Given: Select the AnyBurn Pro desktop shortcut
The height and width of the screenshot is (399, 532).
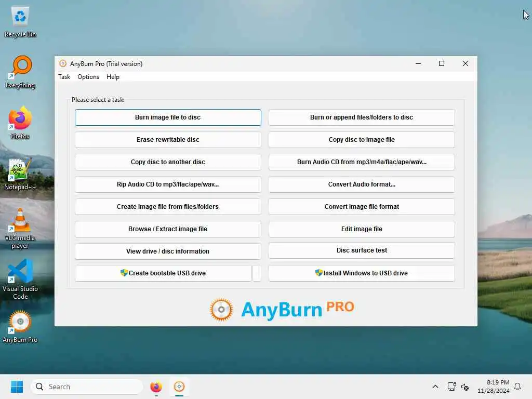Looking at the screenshot, I should pyautogui.click(x=20, y=327).
